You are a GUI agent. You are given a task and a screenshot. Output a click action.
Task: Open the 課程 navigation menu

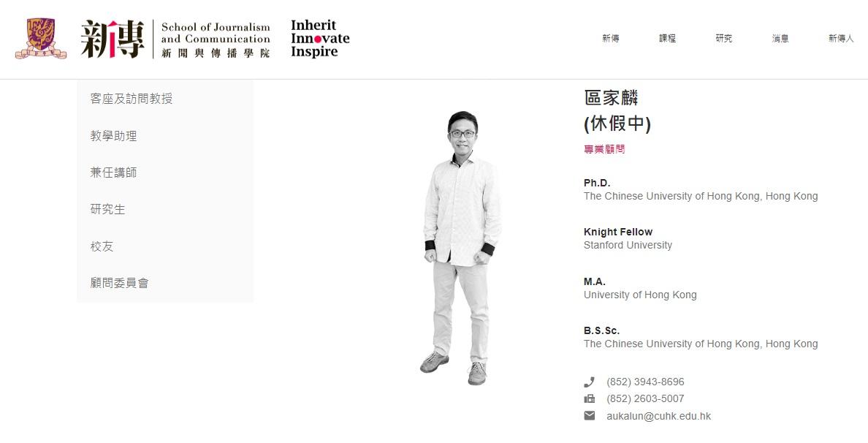tap(667, 38)
